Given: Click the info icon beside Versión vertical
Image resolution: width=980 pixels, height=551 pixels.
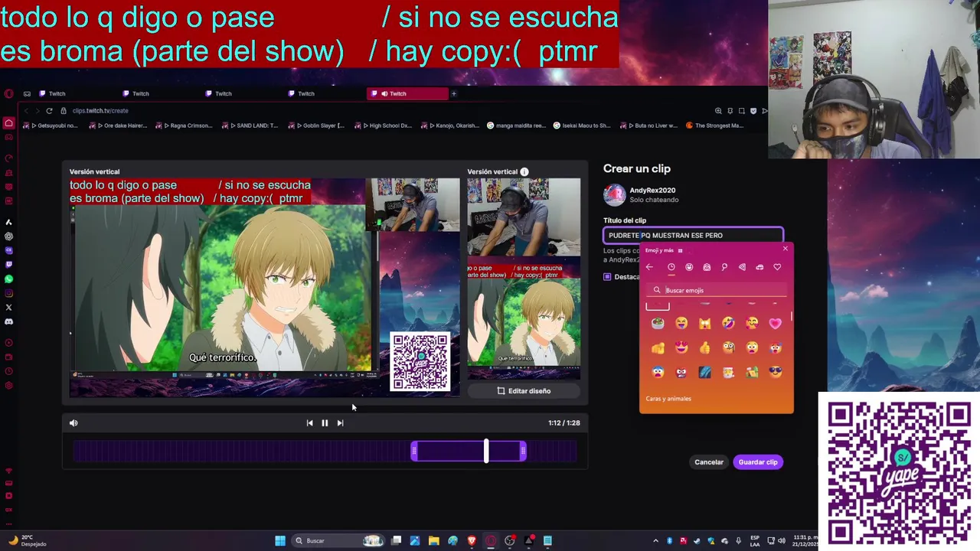Looking at the screenshot, I should click(x=524, y=171).
